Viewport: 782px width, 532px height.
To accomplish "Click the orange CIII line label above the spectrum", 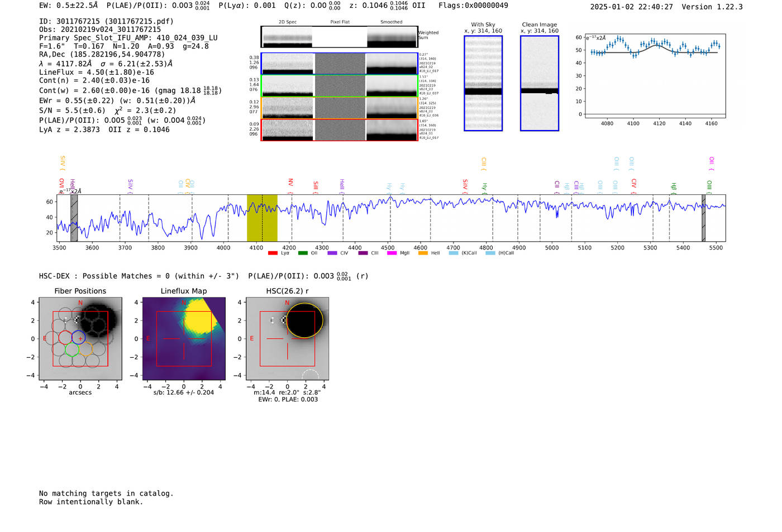I will [x=484, y=164].
